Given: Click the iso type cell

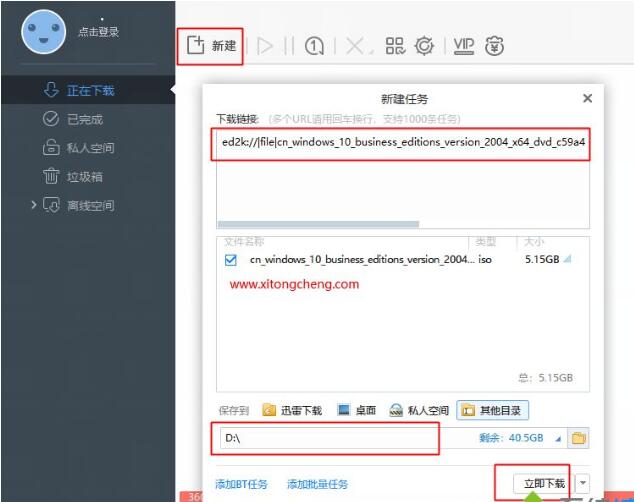Looking at the screenshot, I should click(485, 259).
